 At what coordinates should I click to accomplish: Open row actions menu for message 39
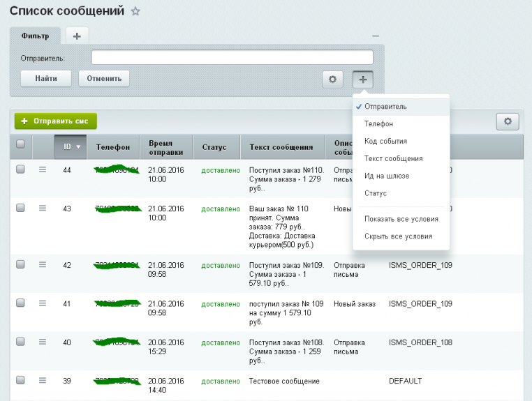pyautogui.click(x=43, y=380)
